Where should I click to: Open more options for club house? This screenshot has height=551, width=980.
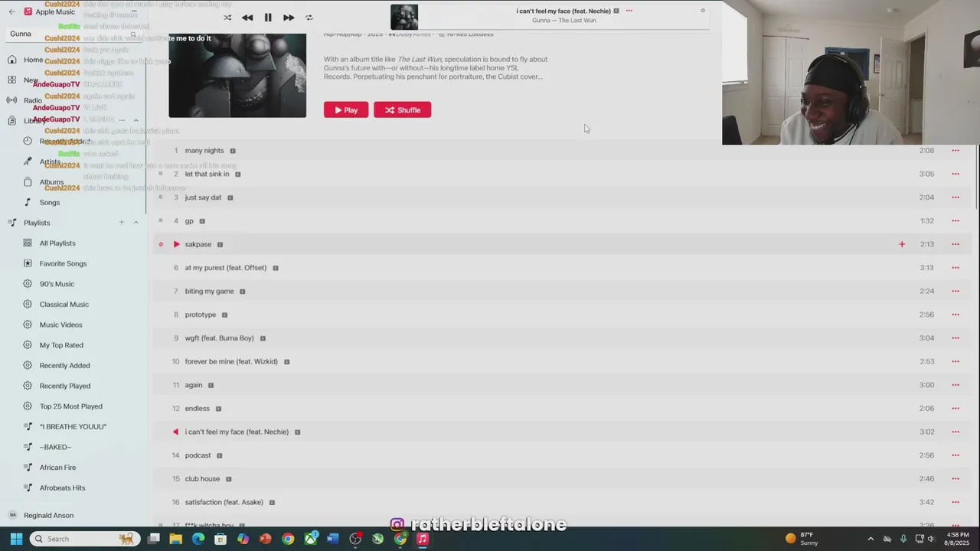pos(955,478)
